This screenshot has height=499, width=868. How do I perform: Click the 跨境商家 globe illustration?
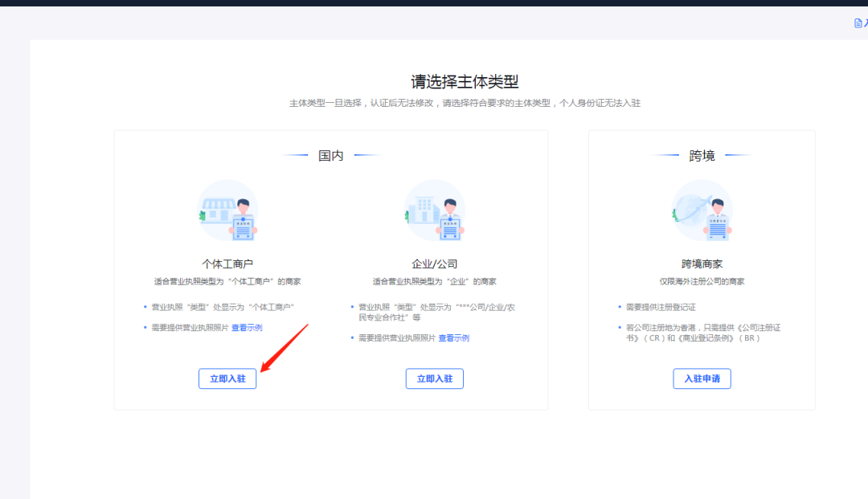(x=702, y=211)
